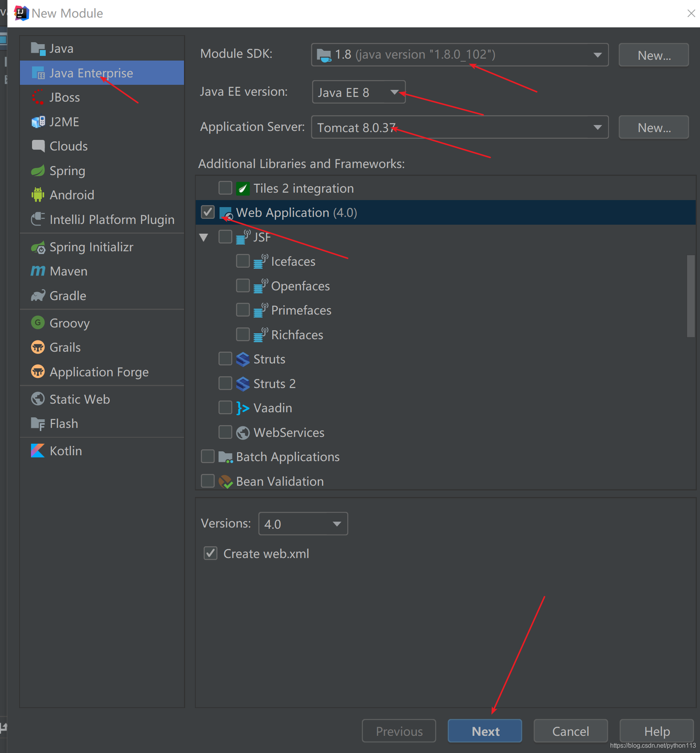Select the Kotlin module type label

[66, 451]
